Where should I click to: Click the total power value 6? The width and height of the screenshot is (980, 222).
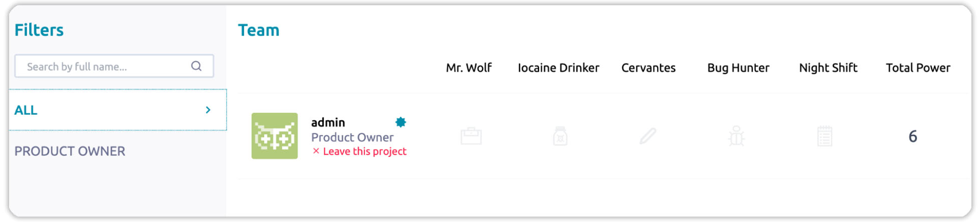912,136
